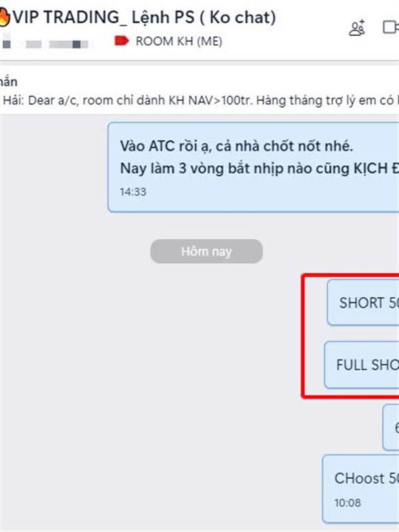Select the 'Vào ATC rồi ạ' message line
399x532 pixels.
(237, 146)
